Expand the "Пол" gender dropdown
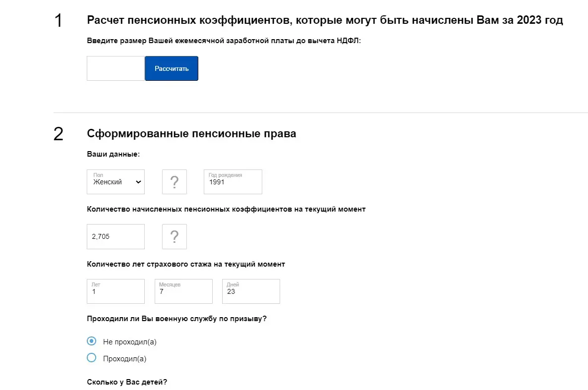Screen dimensions: 588x390 click(116, 182)
